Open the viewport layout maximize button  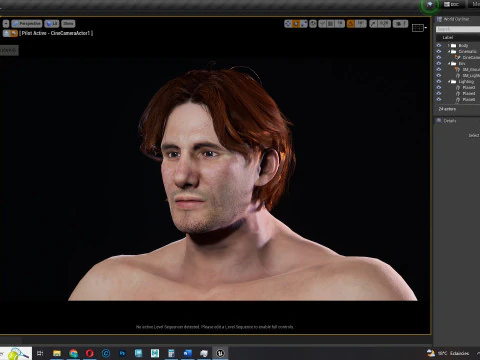[419, 28]
